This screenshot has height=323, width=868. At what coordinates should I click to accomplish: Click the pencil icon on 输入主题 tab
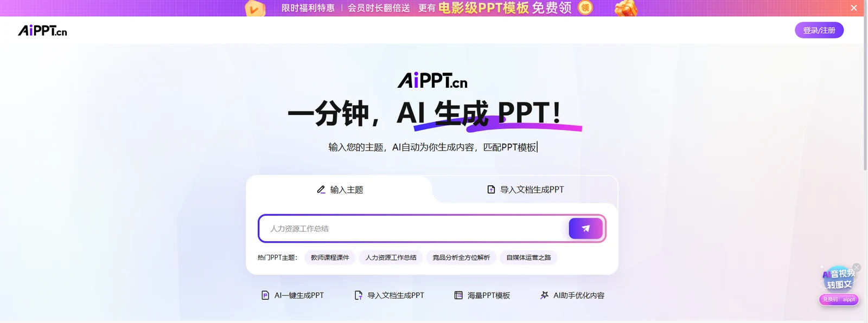[x=321, y=190]
